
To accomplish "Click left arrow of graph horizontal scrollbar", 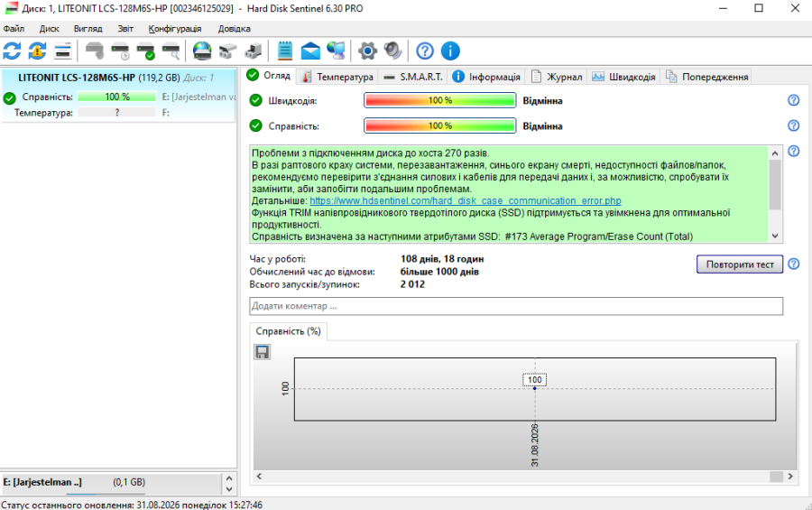I will pos(259,477).
